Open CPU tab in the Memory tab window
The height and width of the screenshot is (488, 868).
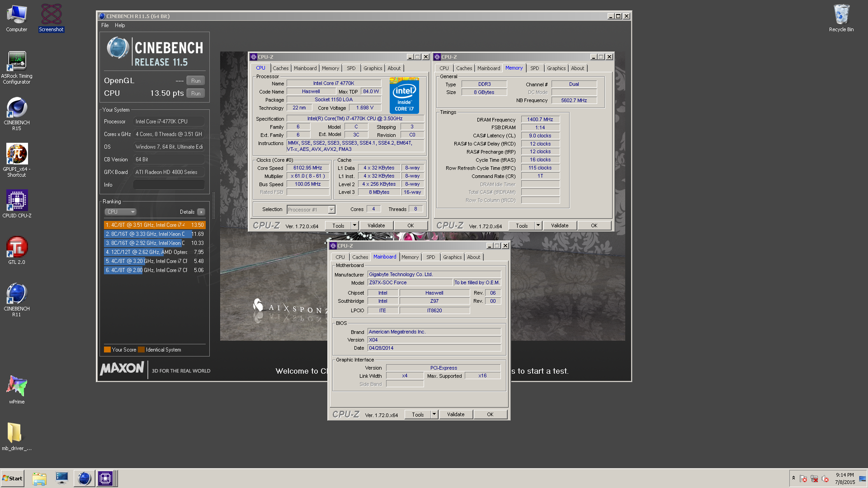coord(444,68)
